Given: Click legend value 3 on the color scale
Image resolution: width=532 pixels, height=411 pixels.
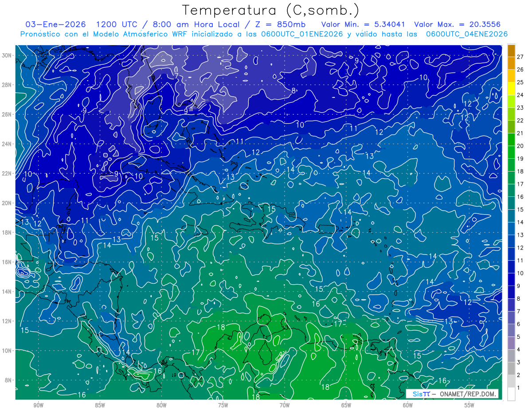Looking at the screenshot, I should [x=519, y=363].
